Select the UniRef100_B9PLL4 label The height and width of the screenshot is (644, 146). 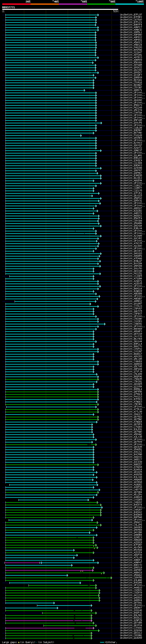pyautogui.click(x=131, y=344)
